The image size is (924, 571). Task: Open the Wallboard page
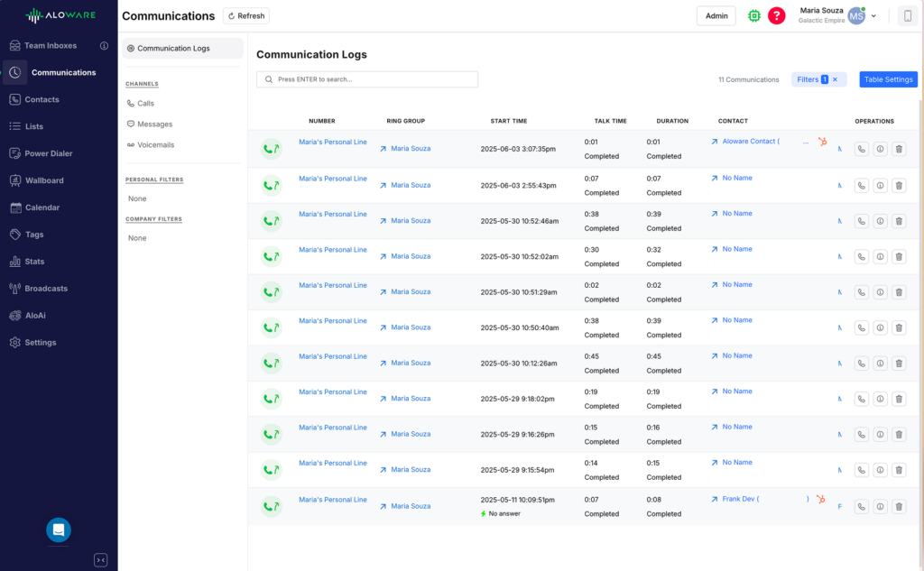pyautogui.click(x=44, y=180)
